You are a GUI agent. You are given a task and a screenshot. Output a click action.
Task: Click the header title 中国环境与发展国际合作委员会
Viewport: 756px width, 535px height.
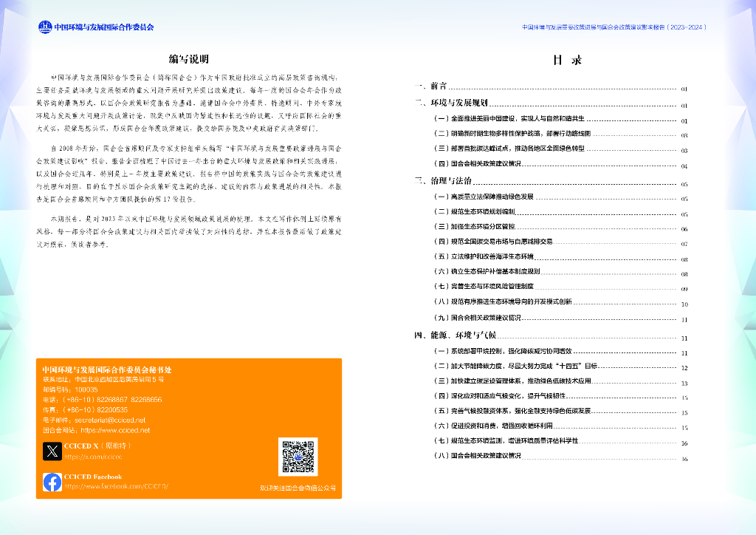[x=103, y=27]
